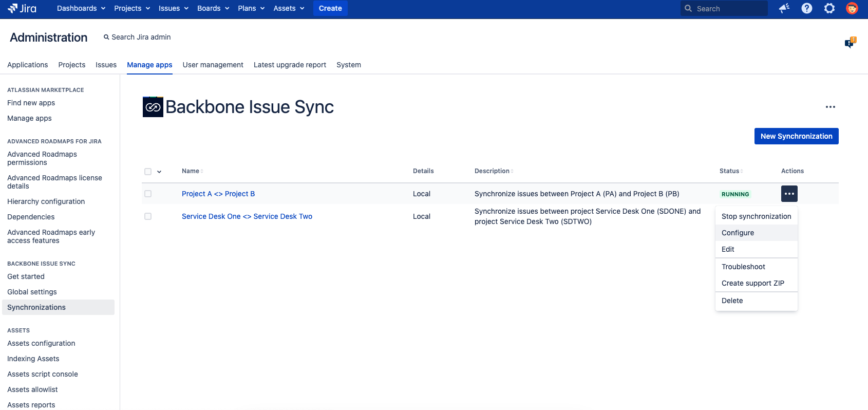This screenshot has height=410, width=868.
Task: Open the Service Desk One <> Service Desk Two link
Action: coord(247,216)
